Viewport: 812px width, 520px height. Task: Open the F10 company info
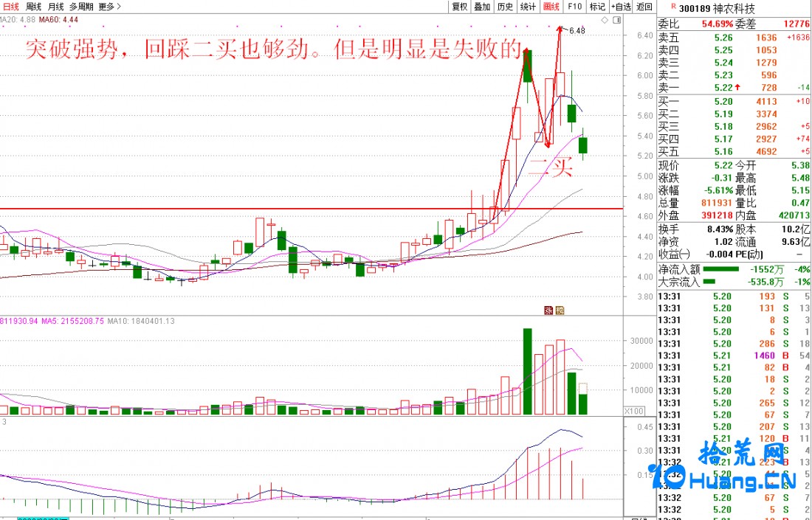click(x=574, y=7)
